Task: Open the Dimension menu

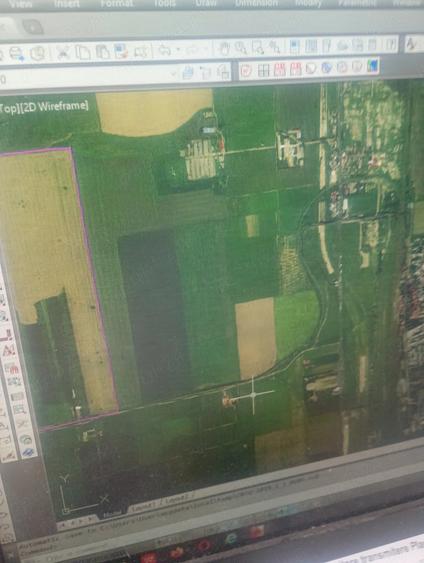Action: (256, 3)
